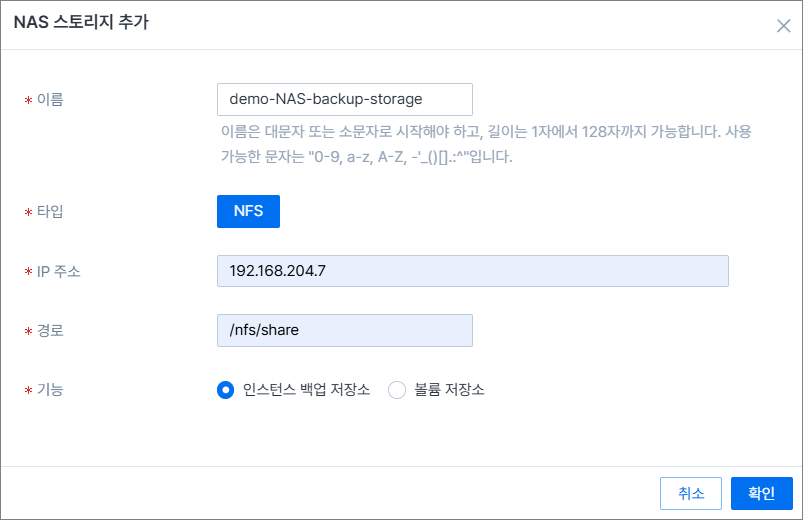Select the 인스턴스 백업 저장소 radio circle
Viewport: 803px width, 520px height.
tap(225, 390)
